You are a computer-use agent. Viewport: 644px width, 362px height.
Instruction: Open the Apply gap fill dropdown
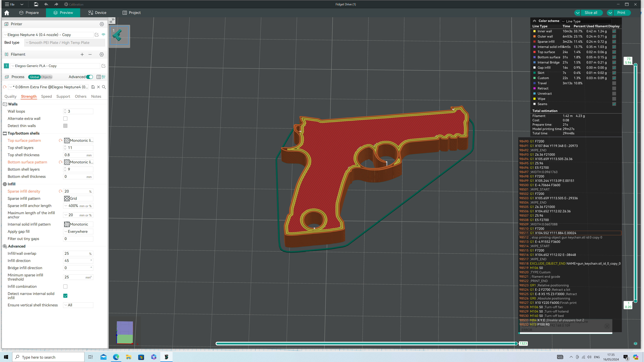(78, 232)
